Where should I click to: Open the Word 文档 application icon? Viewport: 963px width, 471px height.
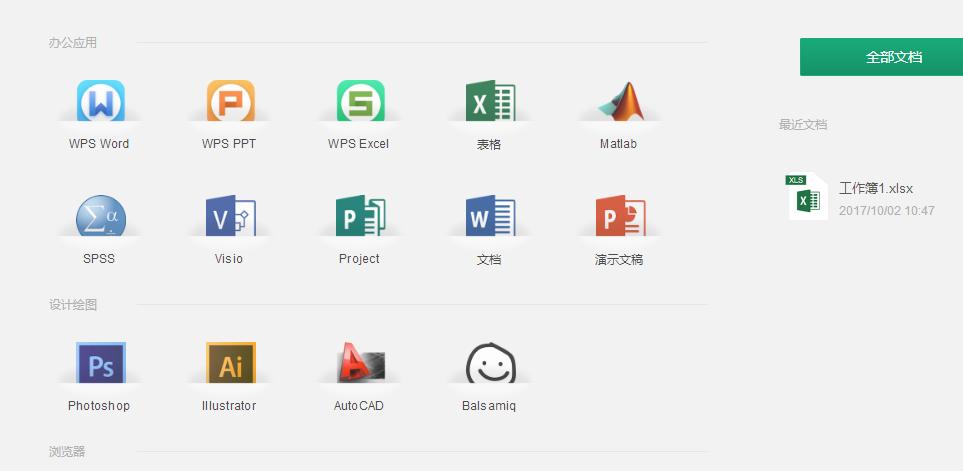(x=490, y=216)
